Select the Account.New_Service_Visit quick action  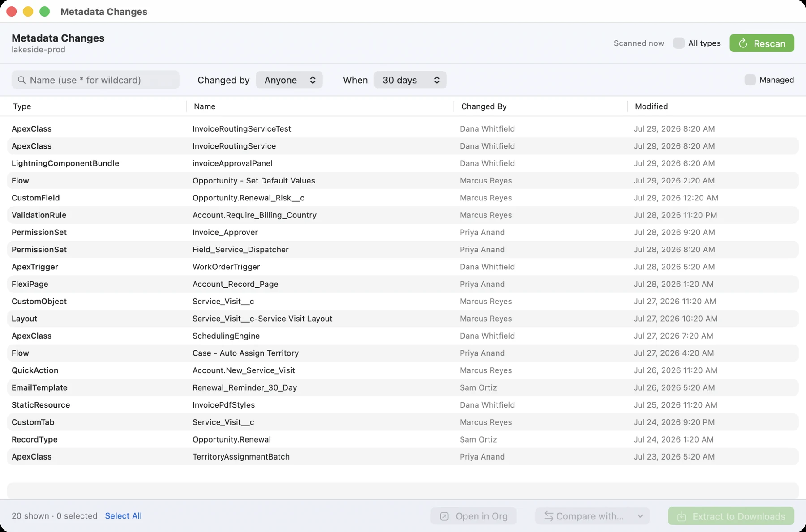(x=403, y=370)
